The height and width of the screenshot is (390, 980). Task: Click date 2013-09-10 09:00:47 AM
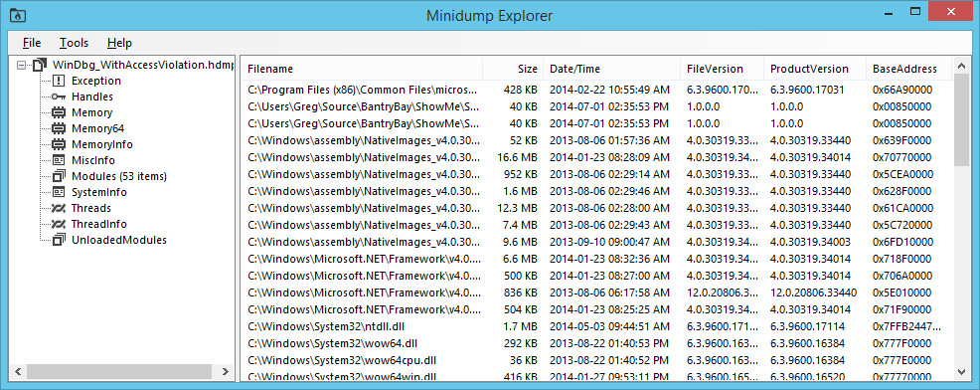(609, 242)
